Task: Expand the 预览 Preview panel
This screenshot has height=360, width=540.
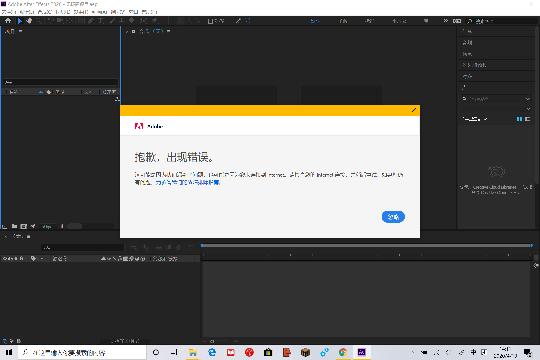Action: [467, 54]
